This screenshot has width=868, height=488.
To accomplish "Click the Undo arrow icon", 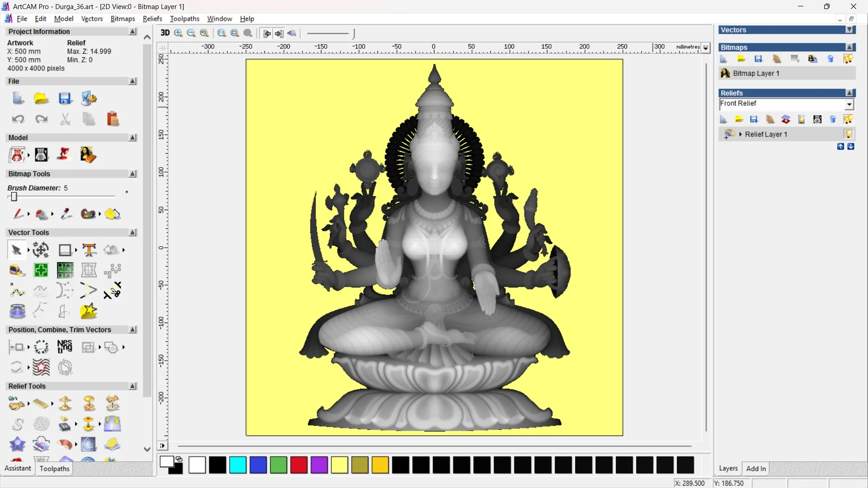I will tap(18, 119).
